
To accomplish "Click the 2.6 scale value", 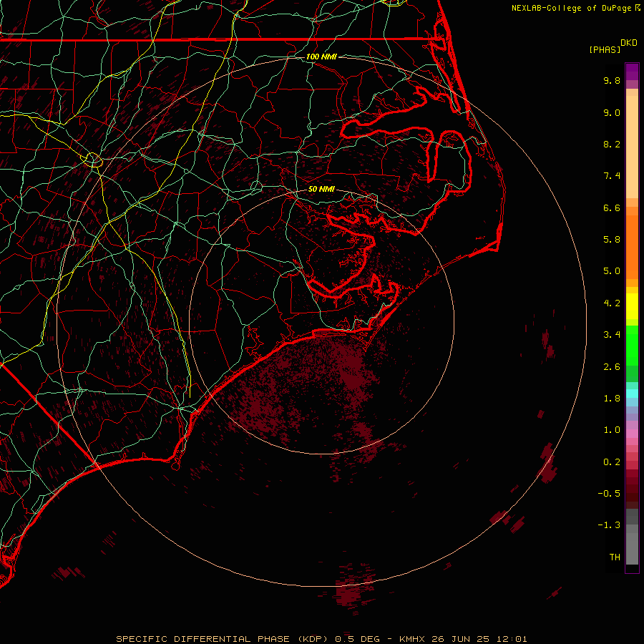I will (x=612, y=367).
